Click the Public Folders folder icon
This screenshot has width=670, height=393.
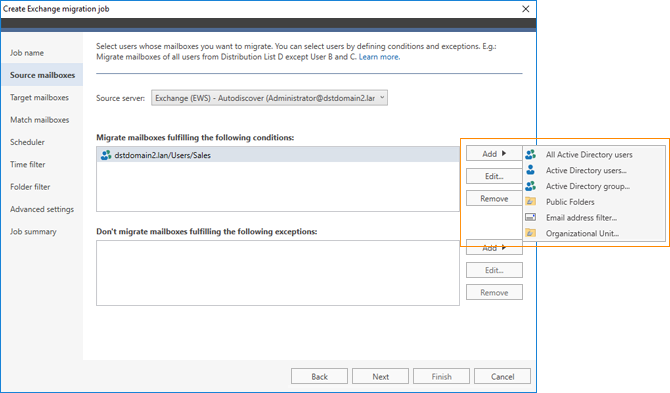530,201
